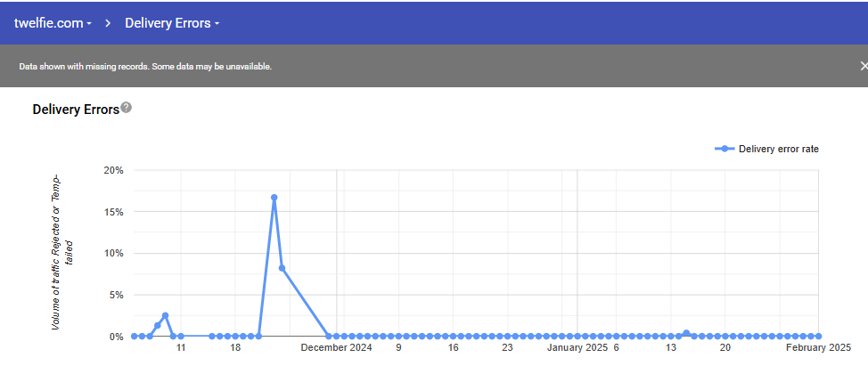The width and height of the screenshot is (868, 374).
Task: Click the early November bump's top point
Action: [165, 315]
